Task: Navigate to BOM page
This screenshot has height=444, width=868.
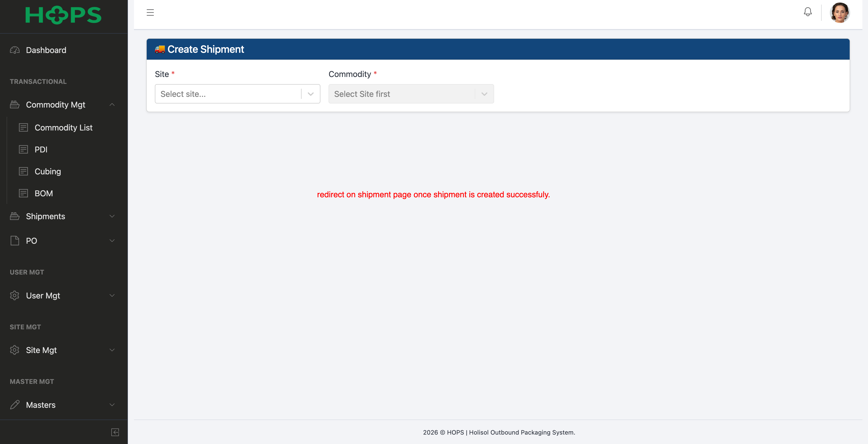Action: [44, 193]
